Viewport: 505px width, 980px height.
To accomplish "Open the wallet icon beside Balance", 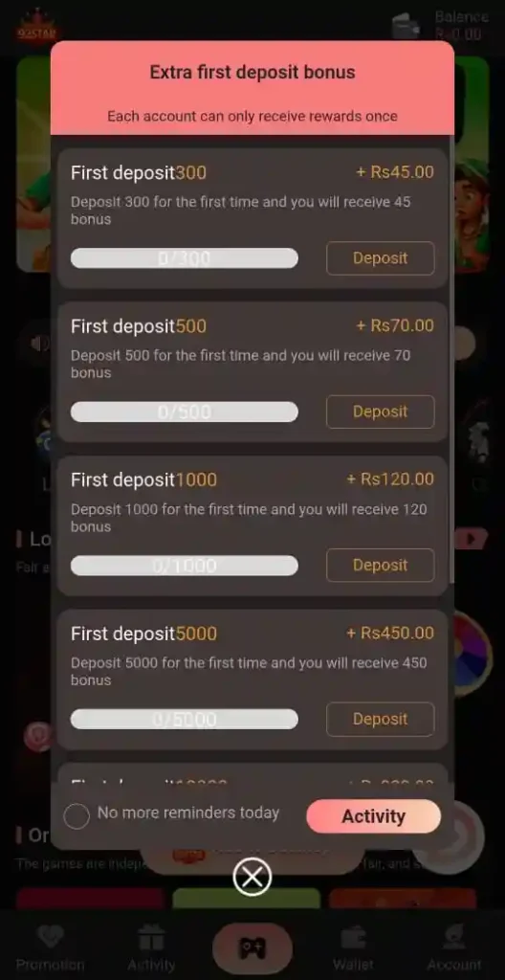I will pos(406,26).
